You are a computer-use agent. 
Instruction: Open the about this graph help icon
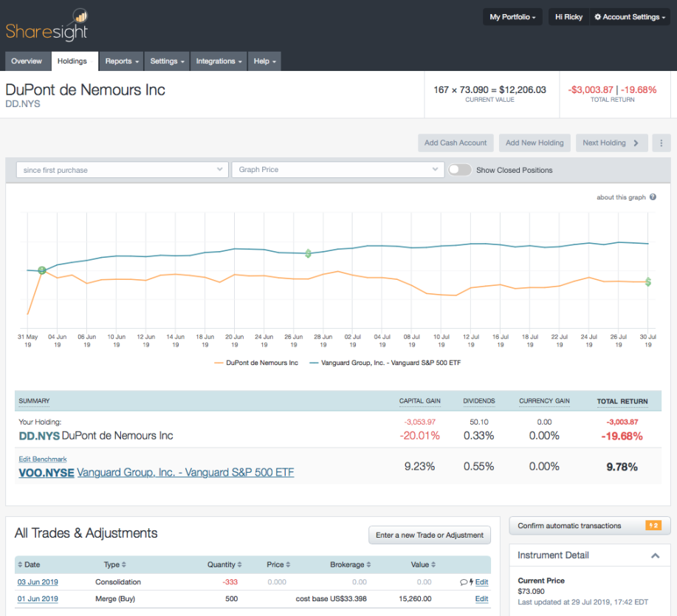[x=653, y=197]
